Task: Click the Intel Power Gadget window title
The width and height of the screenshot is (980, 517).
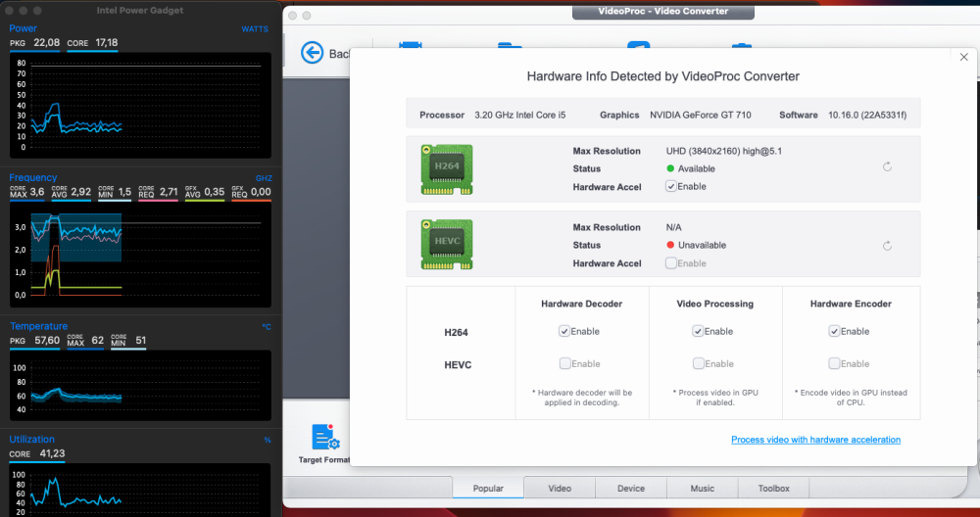Action: click(x=140, y=11)
